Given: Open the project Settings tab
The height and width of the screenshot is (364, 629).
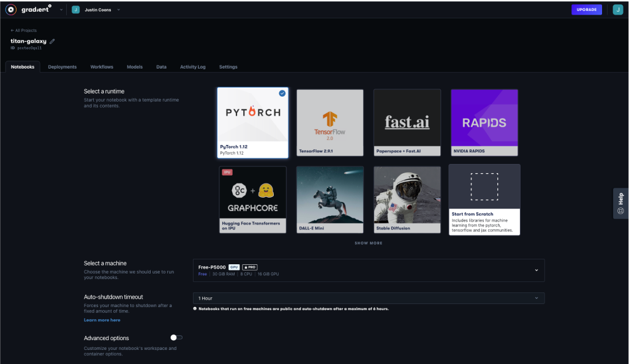Looking at the screenshot, I should click(228, 67).
